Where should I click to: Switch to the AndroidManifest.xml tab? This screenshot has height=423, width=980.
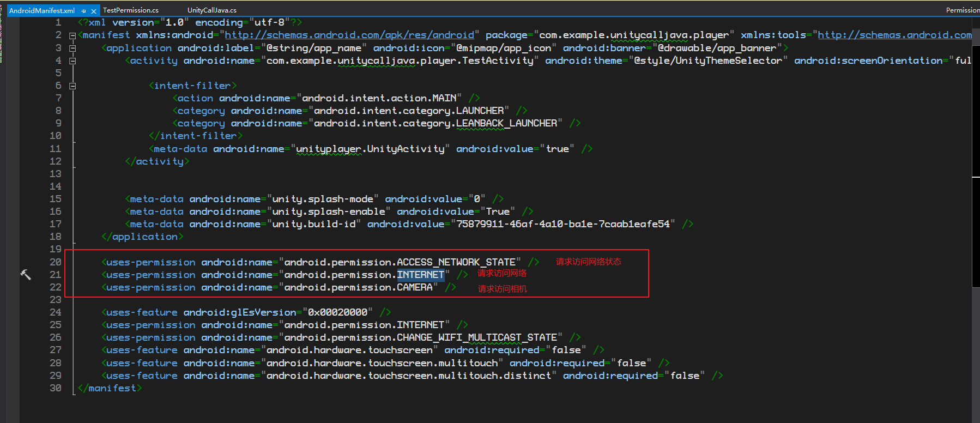tap(42, 11)
